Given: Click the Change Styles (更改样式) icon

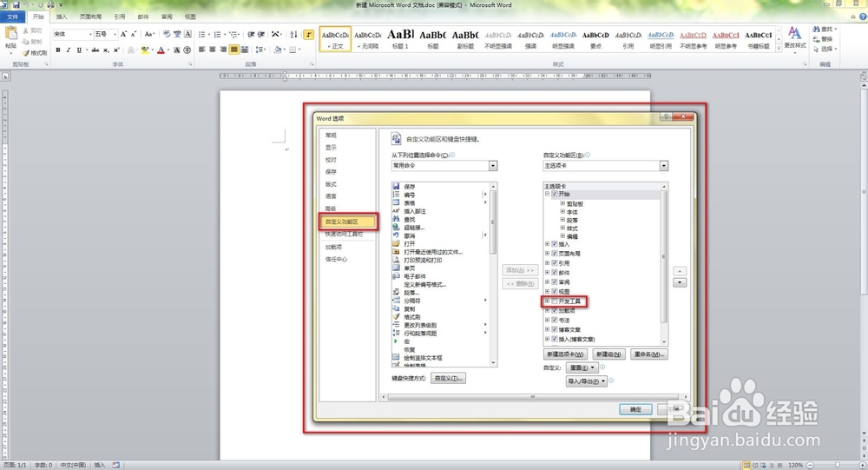Looking at the screenshot, I should click(795, 33).
